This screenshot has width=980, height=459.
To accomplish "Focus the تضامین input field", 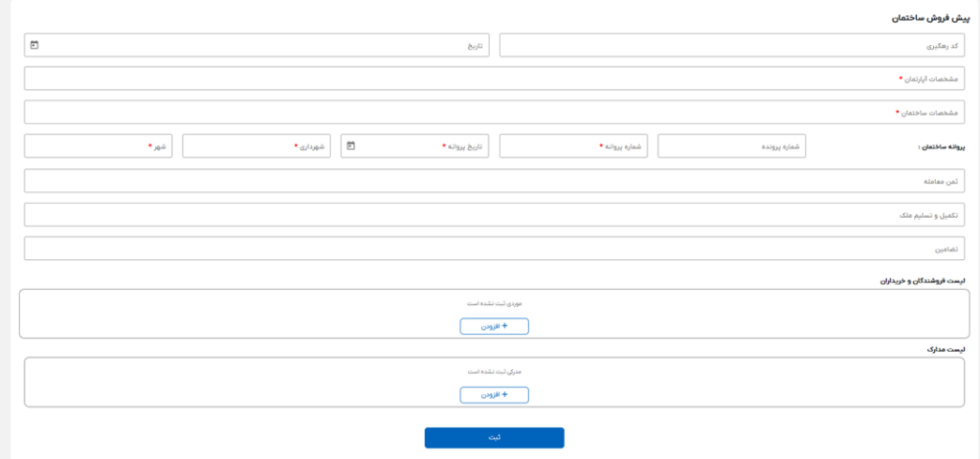I will click(x=494, y=249).
